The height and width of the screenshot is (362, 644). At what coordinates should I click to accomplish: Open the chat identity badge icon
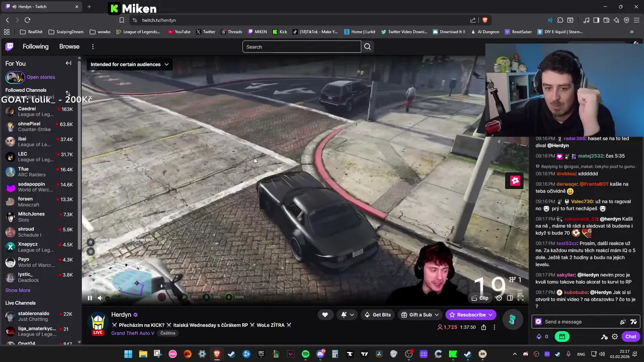pyautogui.click(x=539, y=322)
